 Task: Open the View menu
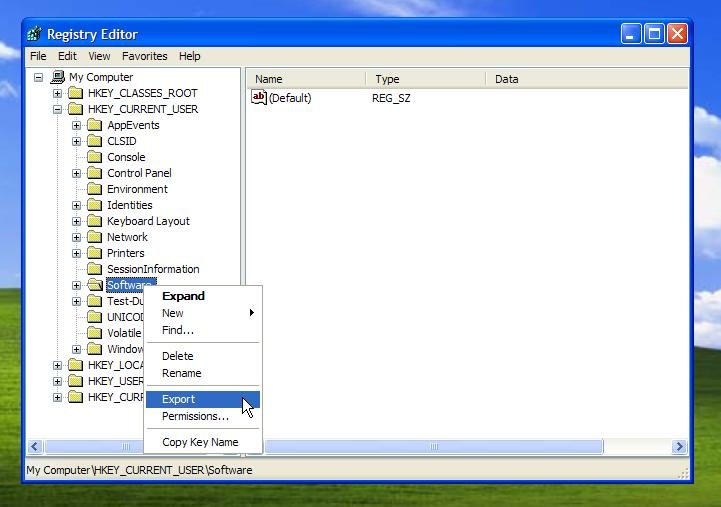[99, 56]
